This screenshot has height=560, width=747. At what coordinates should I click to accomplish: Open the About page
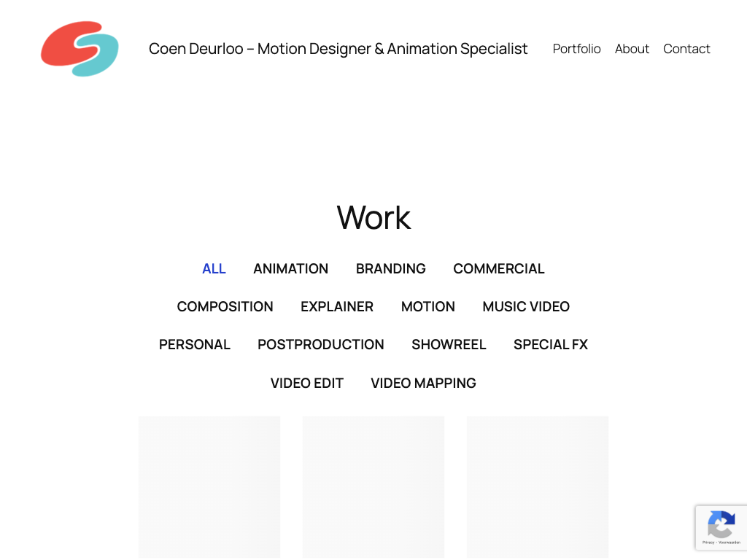[632, 49]
